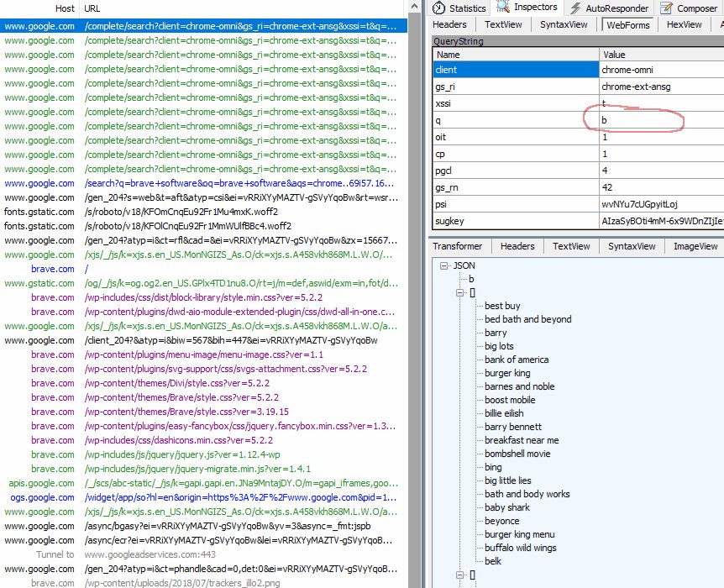This screenshot has width=724, height=588.
Task: Open the response ImageView tab
Action: 695,246
